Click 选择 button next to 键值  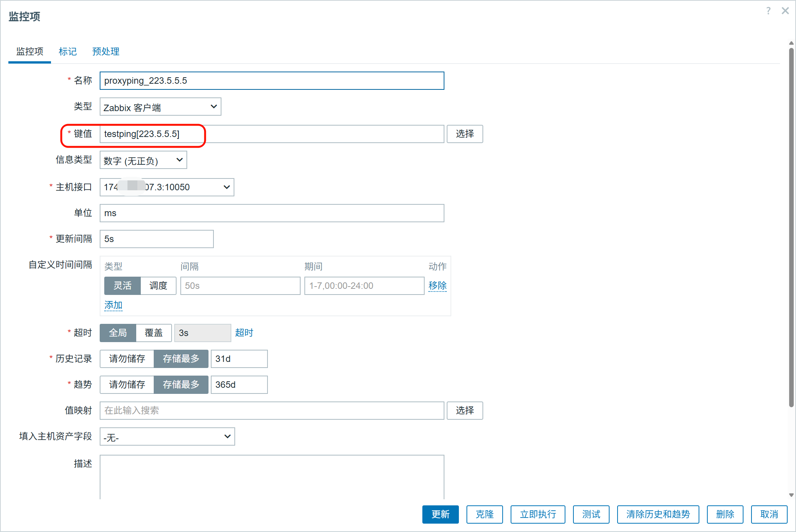click(465, 134)
